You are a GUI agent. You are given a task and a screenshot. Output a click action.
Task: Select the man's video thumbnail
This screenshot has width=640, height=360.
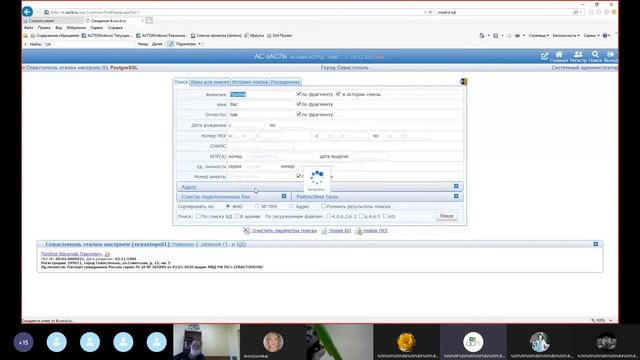coord(206,342)
